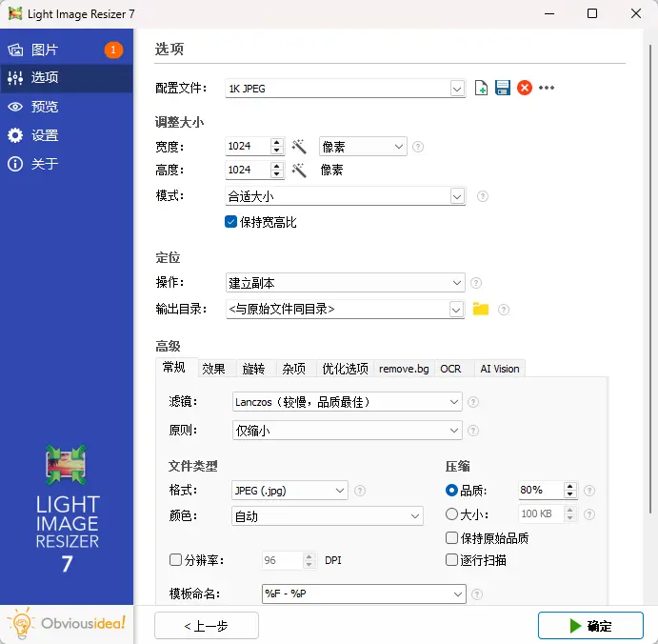This screenshot has width=658, height=644.
Task: Show help for the 大小 compression setting
Action: (589, 514)
